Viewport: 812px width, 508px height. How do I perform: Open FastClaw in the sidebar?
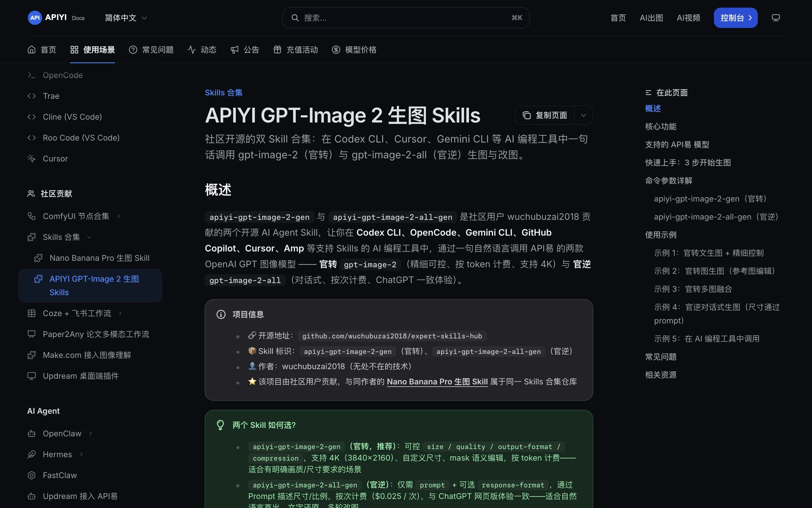tap(90, 475)
